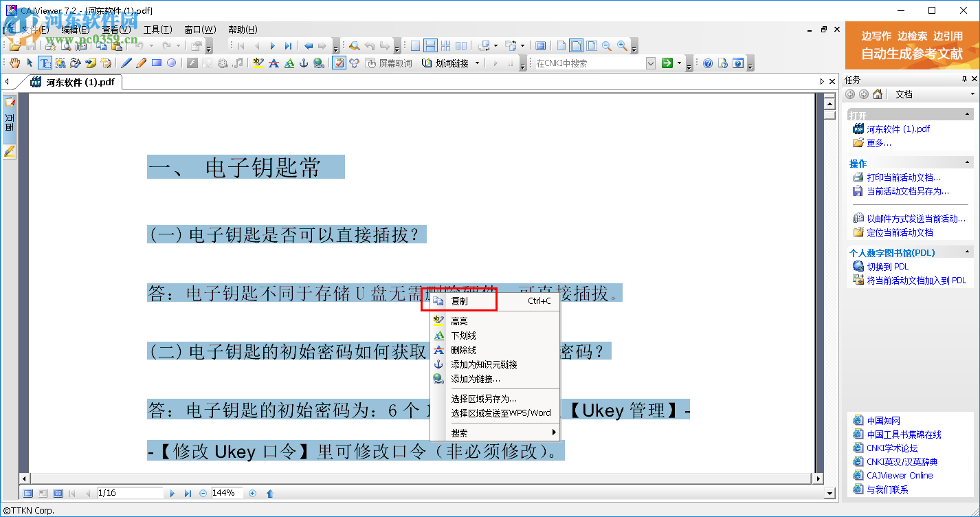The height and width of the screenshot is (517, 980).
Task: Click the zoom in magnifier toolbar icon
Action: [x=622, y=46]
